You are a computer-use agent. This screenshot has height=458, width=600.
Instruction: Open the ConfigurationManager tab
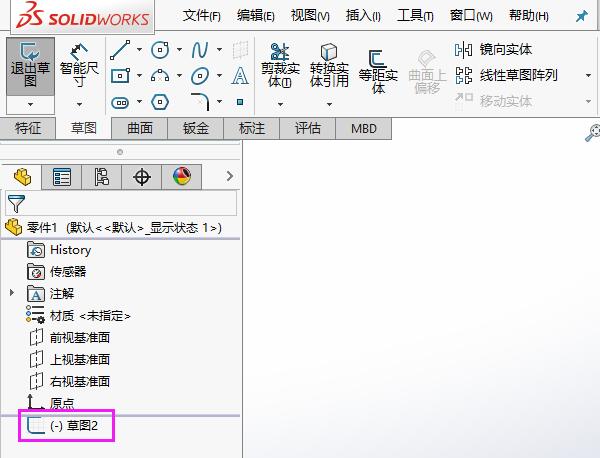(x=101, y=177)
